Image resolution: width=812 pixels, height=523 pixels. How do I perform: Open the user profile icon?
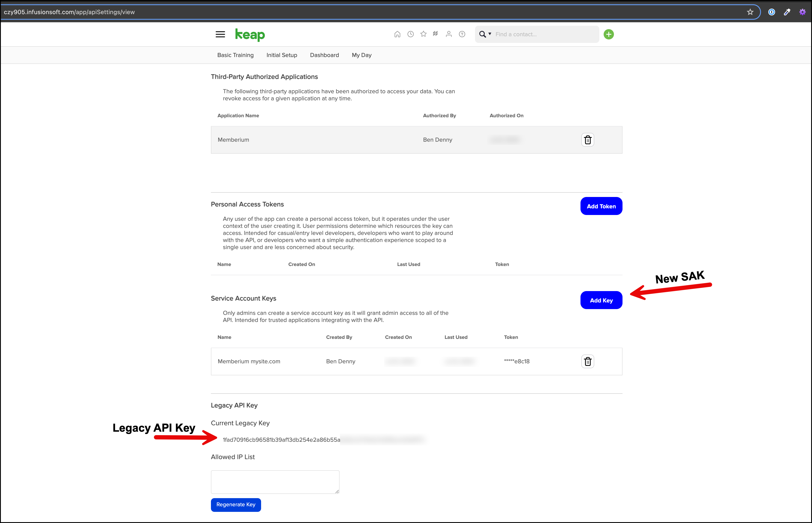click(449, 34)
